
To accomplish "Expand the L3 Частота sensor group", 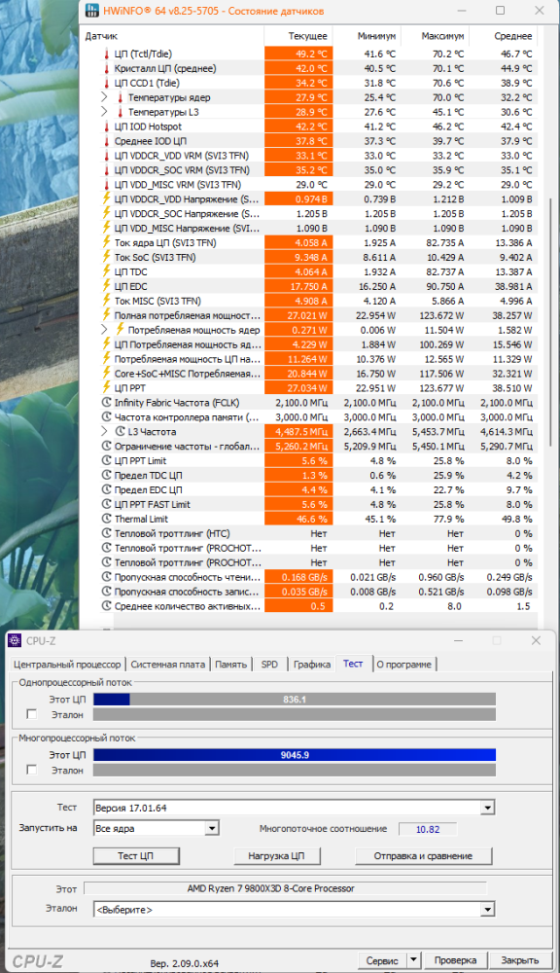I will click(x=104, y=432).
